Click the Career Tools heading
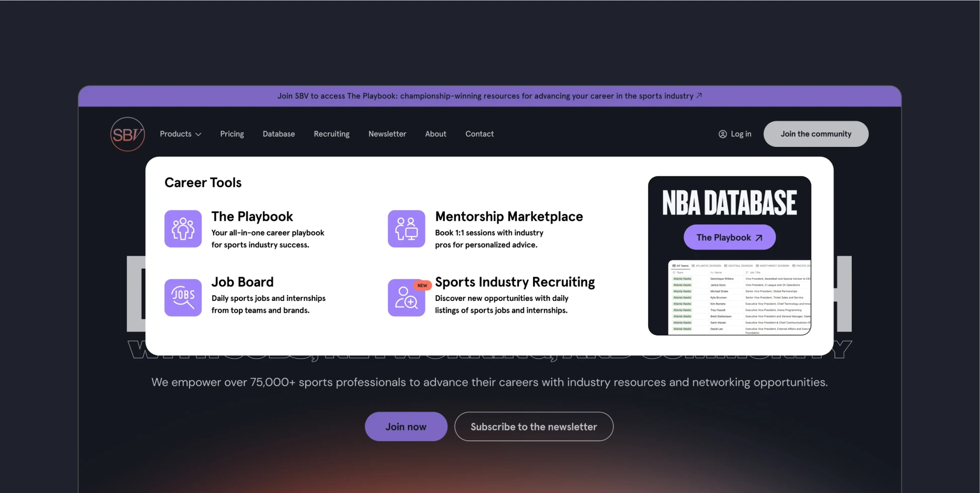The width and height of the screenshot is (980, 493). click(x=203, y=183)
